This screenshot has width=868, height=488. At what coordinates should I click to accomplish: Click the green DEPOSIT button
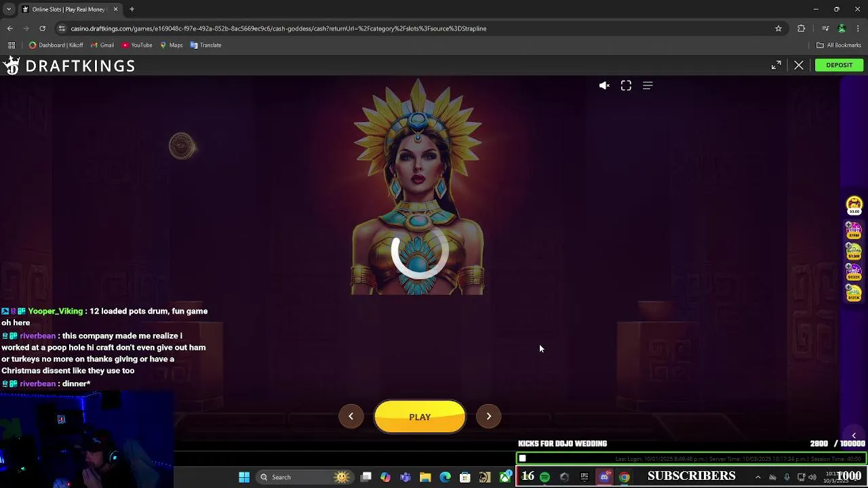point(839,65)
